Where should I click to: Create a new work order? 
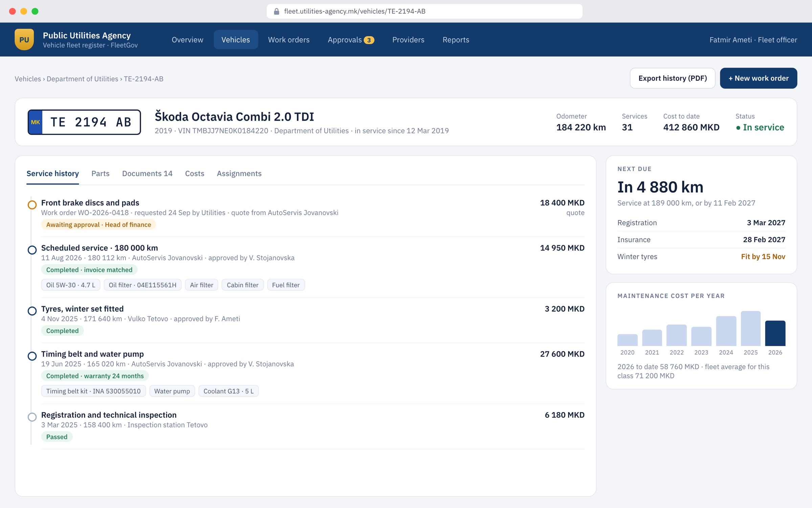759,78
